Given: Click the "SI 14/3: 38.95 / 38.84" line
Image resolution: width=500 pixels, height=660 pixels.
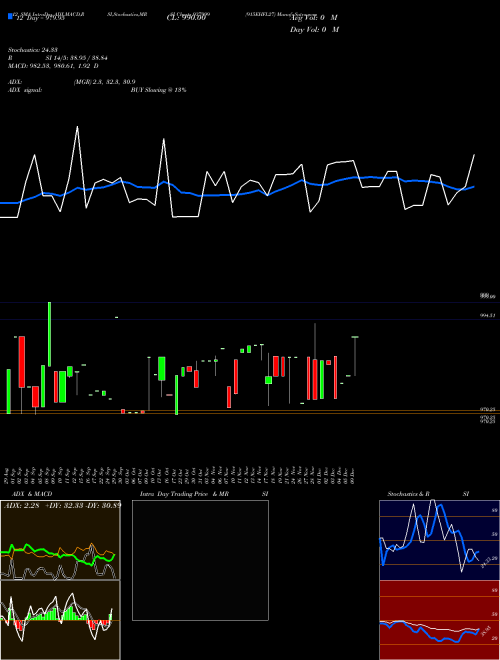Looking at the screenshot, I should click(77, 58).
